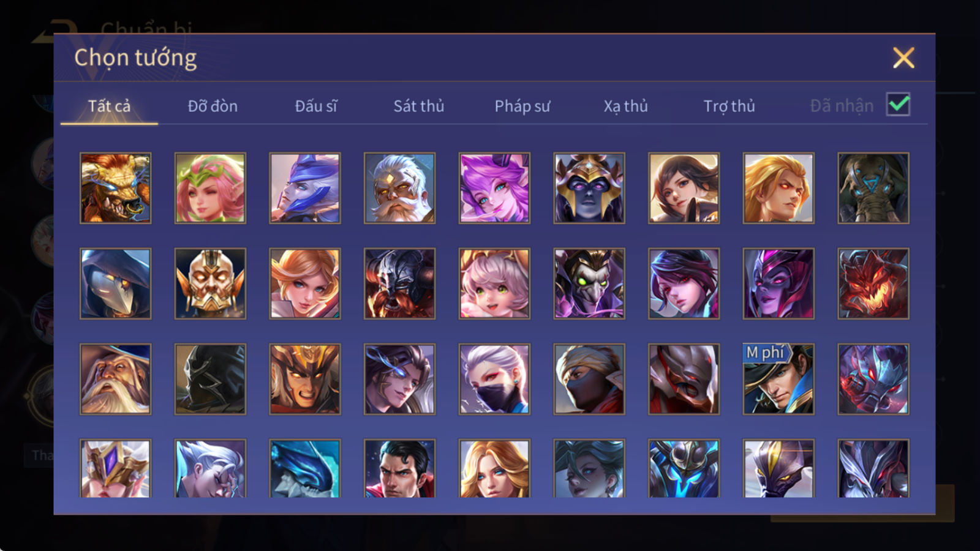Show the Pháp sư hero category
The width and height of the screenshot is (980, 551).
[x=522, y=106]
